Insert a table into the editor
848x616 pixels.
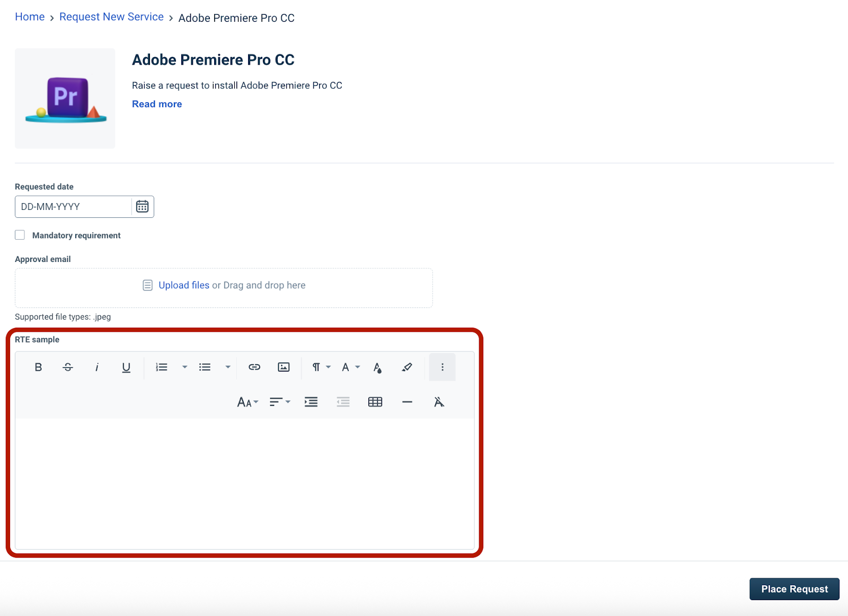375,402
